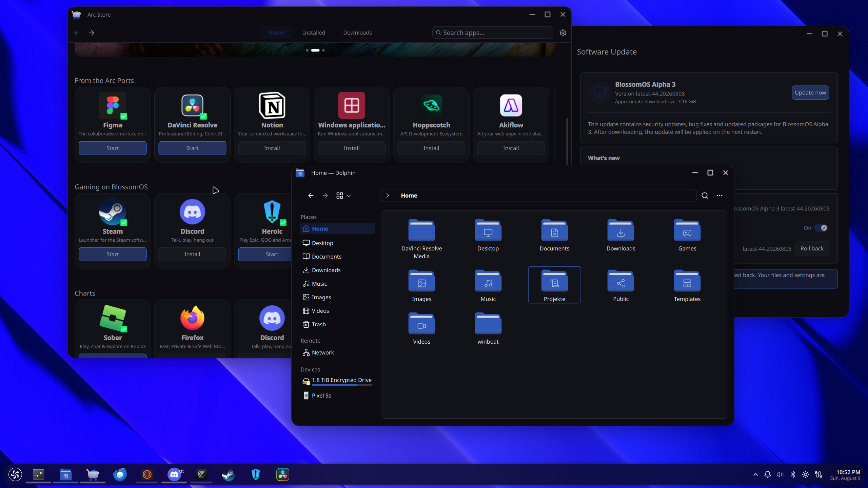Open the Projekte folder

coord(554,285)
